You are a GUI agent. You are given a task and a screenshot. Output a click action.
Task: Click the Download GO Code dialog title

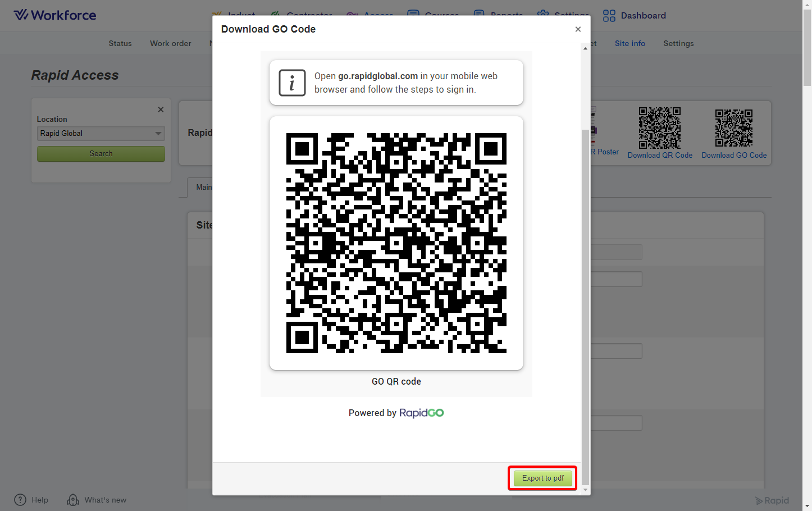[x=268, y=29]
